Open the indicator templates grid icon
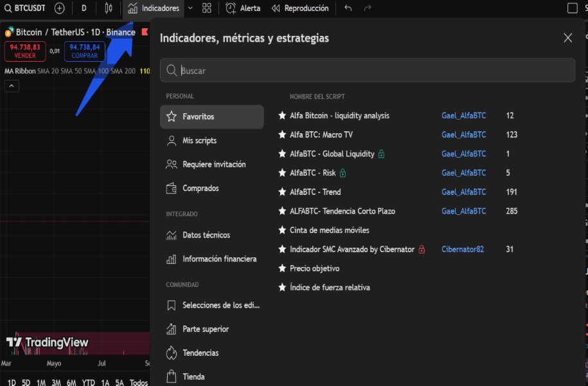 pos(206,8)
